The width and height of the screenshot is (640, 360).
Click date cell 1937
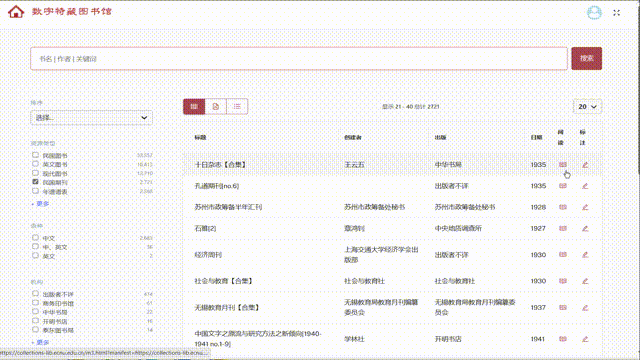[x=538, y=307]
